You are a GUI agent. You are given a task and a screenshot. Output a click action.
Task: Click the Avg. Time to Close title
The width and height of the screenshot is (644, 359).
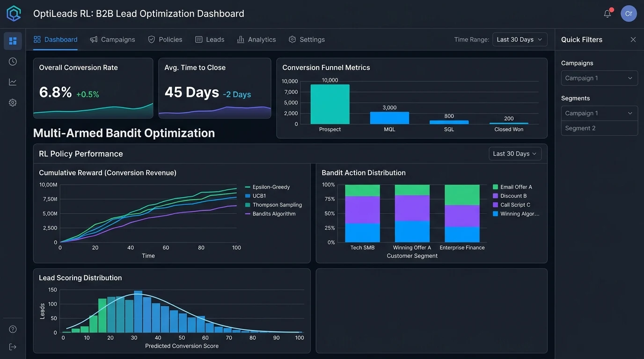(x=195, y=68)
